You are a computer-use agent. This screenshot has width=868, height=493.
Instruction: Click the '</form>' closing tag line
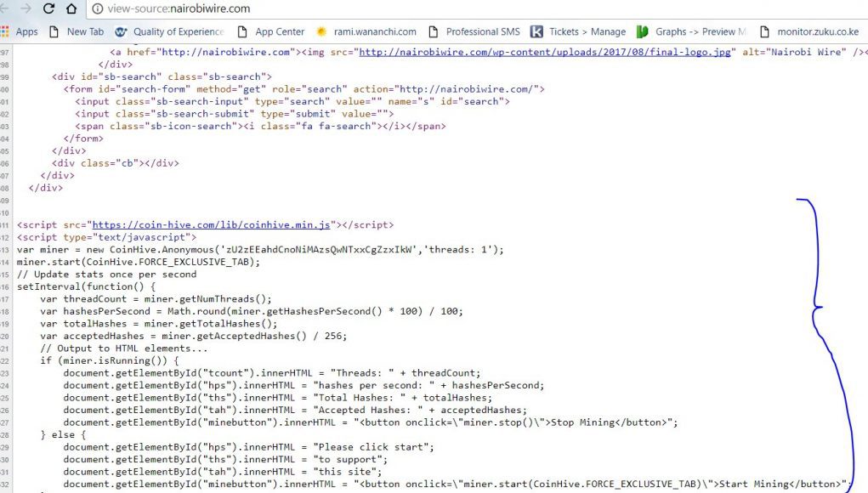(83, 139)
